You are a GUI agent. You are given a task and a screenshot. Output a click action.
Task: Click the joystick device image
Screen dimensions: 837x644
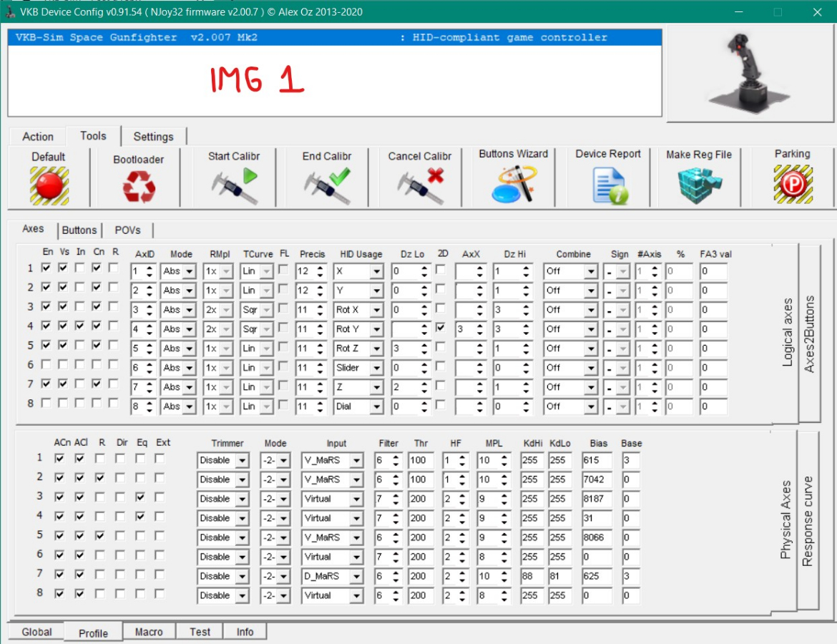click(x=749, y=73)
